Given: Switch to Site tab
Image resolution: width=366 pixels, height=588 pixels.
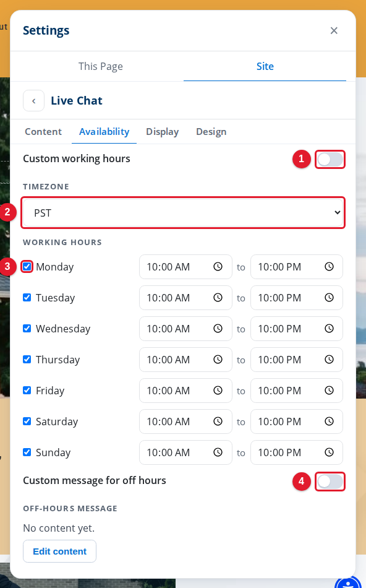Looking at the screenshot, I should click(x=265, y=66).
